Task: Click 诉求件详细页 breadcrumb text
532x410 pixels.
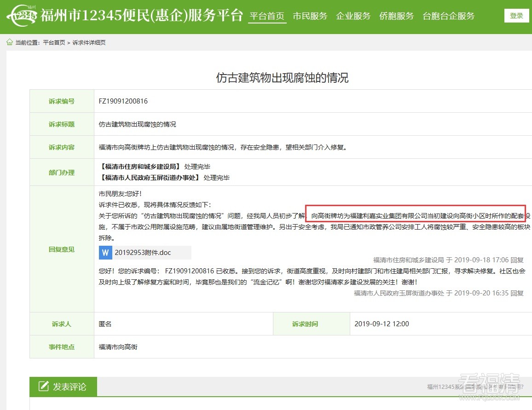Action: (89, 42)
